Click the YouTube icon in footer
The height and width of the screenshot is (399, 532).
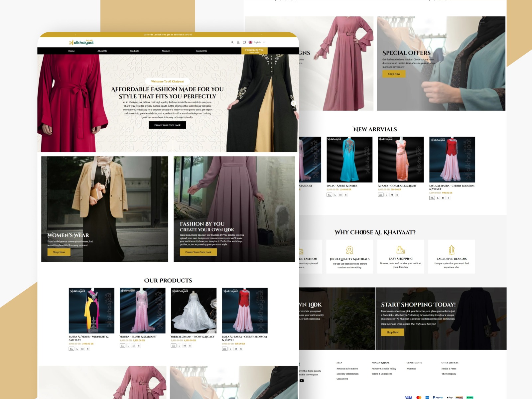[302, 381]
